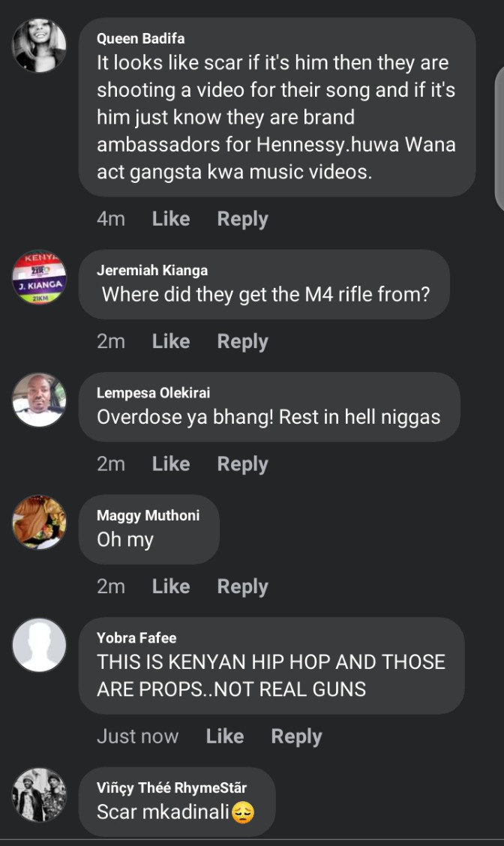Reply to Yobra Fafee's comment
Viewport: 504px width, 846px height.
297,737
